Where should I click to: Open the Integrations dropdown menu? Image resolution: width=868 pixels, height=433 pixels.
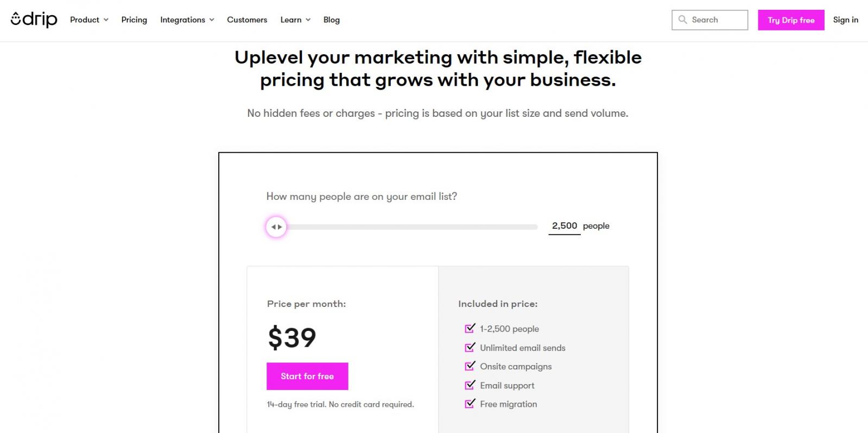tap(187, 20)
